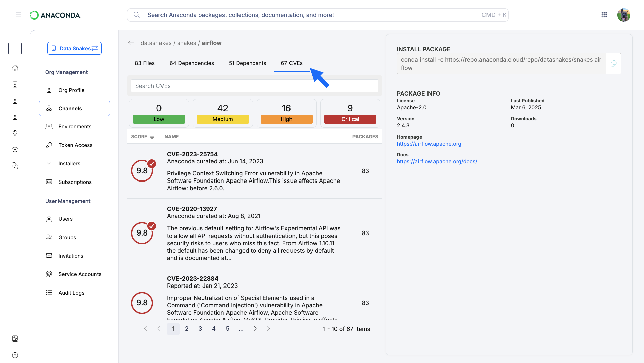Viewport: 644px width, 363px height.
Task: Click the lightbulb icon in the sidebar rail
Action: 15,133
